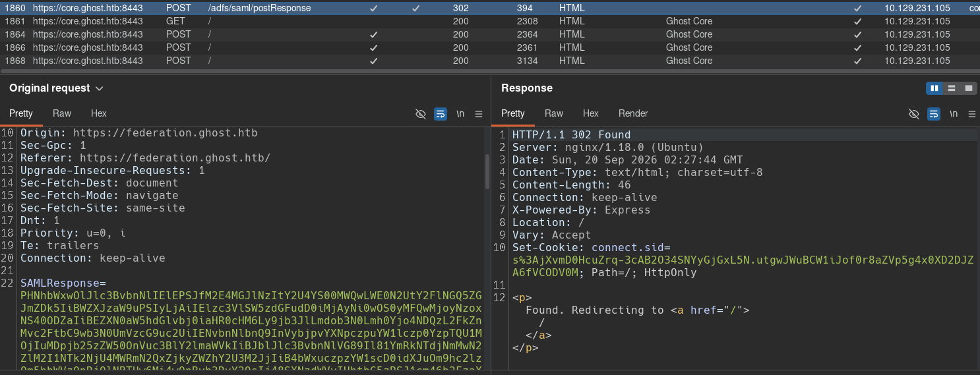
Task: Click params checkmark in row 1868
Action: click(374, 61)
